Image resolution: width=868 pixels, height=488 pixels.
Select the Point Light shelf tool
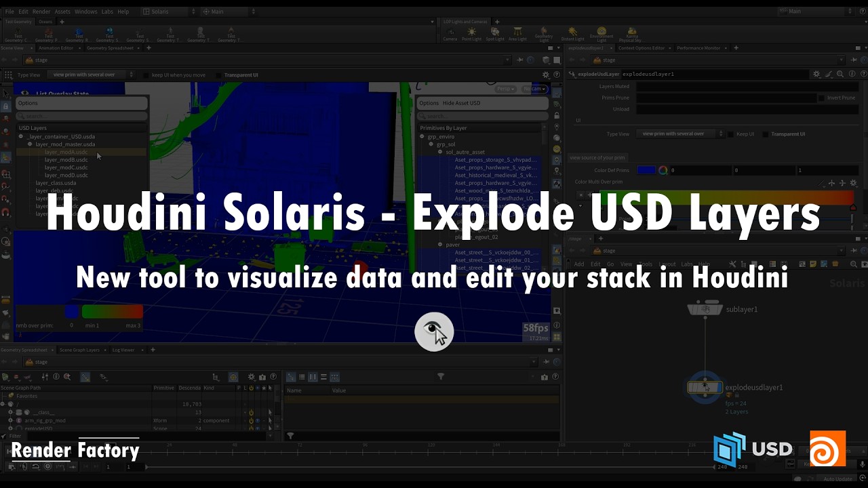[471, 34]
